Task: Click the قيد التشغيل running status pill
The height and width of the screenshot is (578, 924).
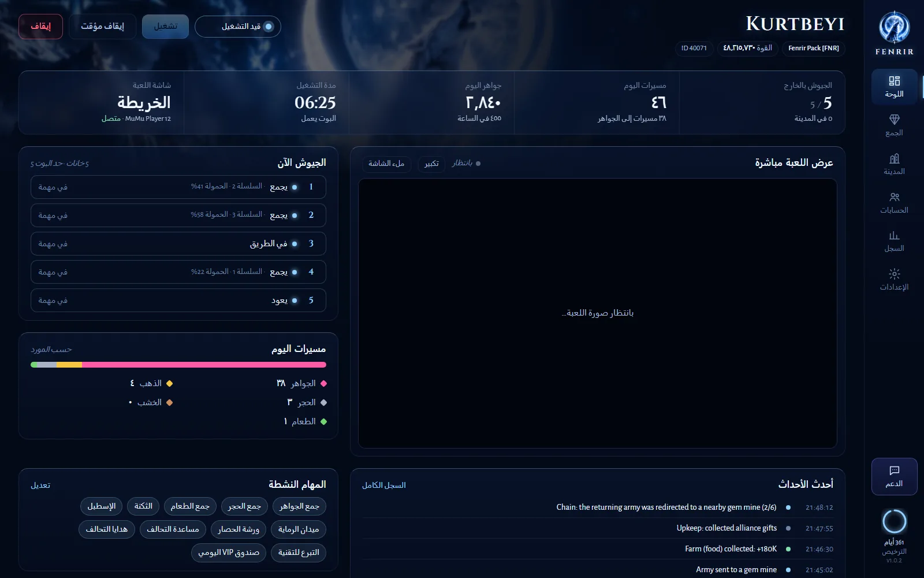Action: 238,27
